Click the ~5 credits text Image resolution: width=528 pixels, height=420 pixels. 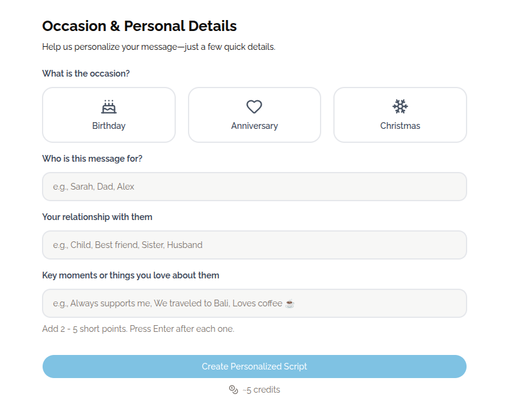[262, 390]
